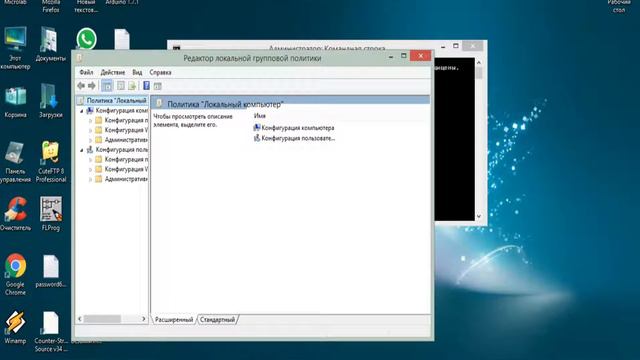This screenshot has width=640, height=360.
Task: Open FLProg desktop icon
Action: tap(51, 214)
